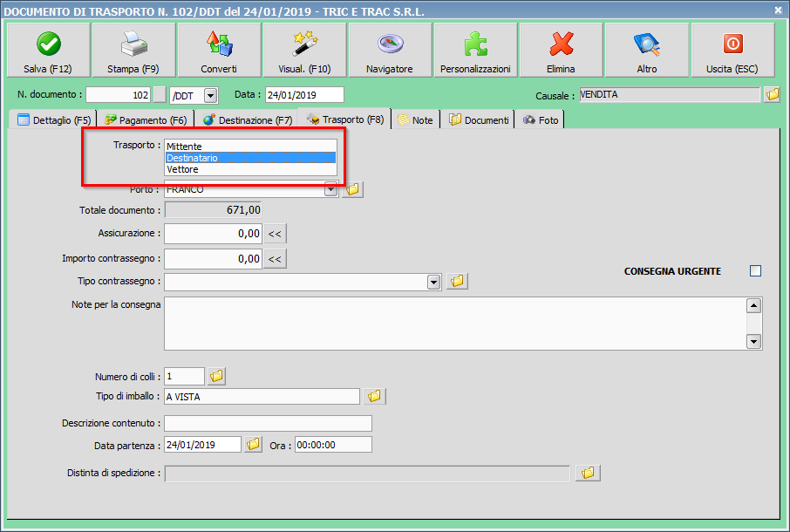Exit with Uscita (ESC) button
790x532 pixels.
click(732, 50)
